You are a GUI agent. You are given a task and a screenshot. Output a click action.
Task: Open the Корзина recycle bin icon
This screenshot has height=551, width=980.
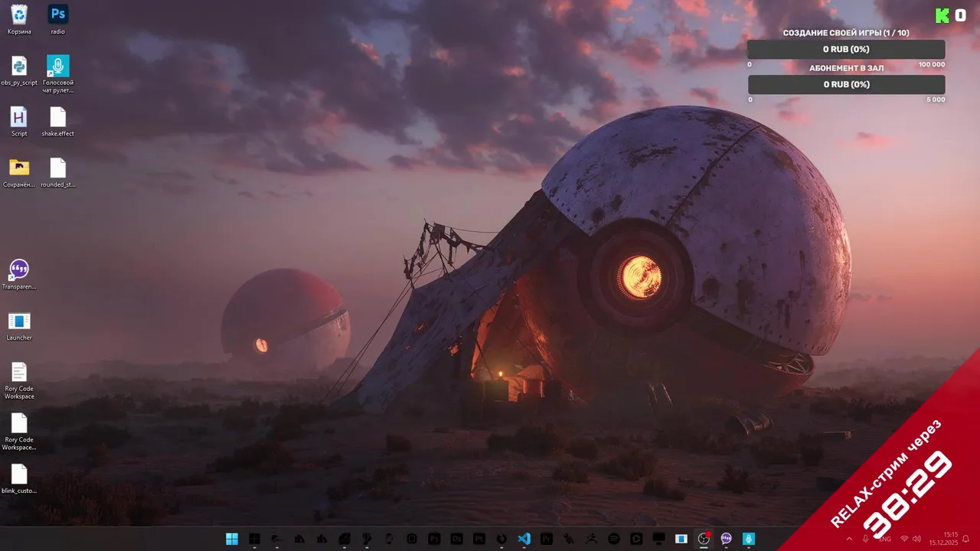pos(19,20)
